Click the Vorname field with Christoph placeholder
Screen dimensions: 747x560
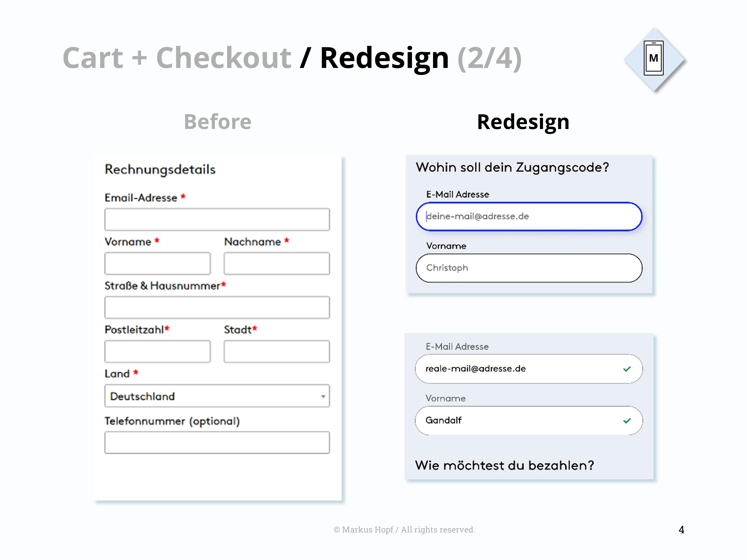(529, 268)
